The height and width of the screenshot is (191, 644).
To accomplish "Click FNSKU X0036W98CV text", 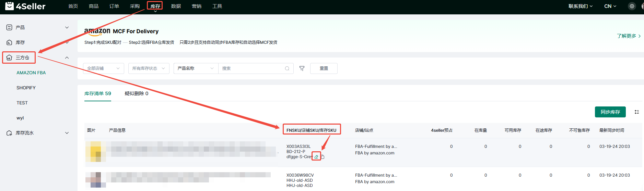I will [300, 175].
